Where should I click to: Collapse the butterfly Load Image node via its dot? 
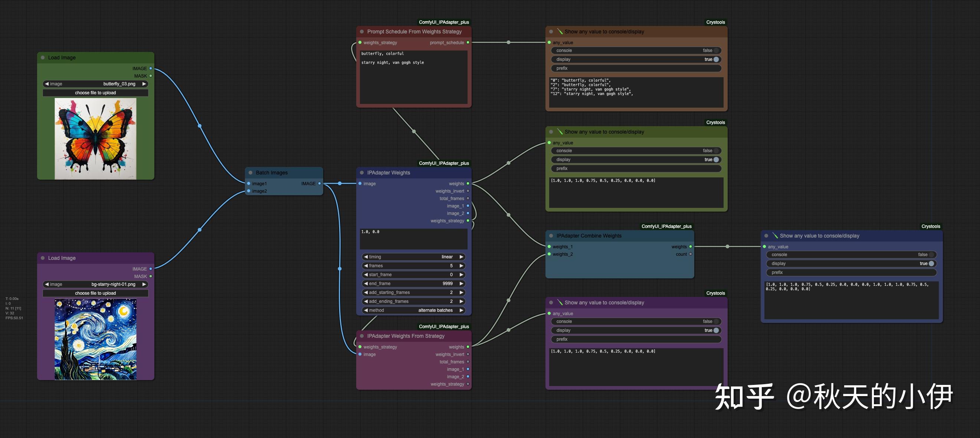[x=43, y=58]
